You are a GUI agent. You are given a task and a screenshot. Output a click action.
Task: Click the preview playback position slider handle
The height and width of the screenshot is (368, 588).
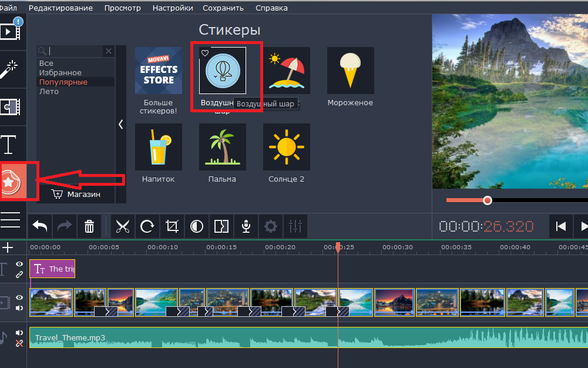(x=487, y=200)
